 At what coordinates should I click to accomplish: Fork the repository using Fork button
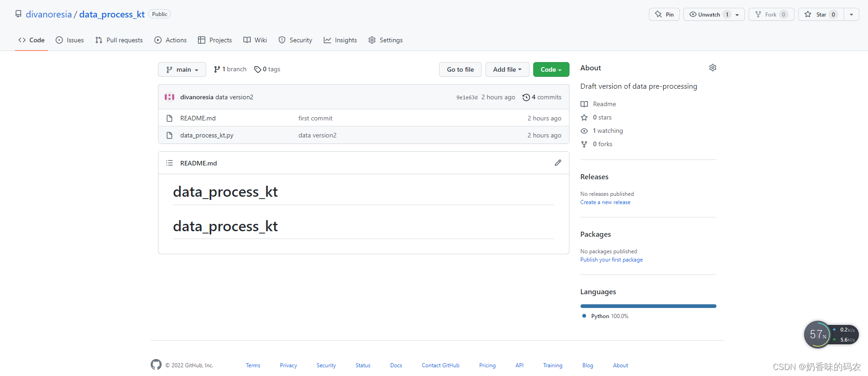772,15
